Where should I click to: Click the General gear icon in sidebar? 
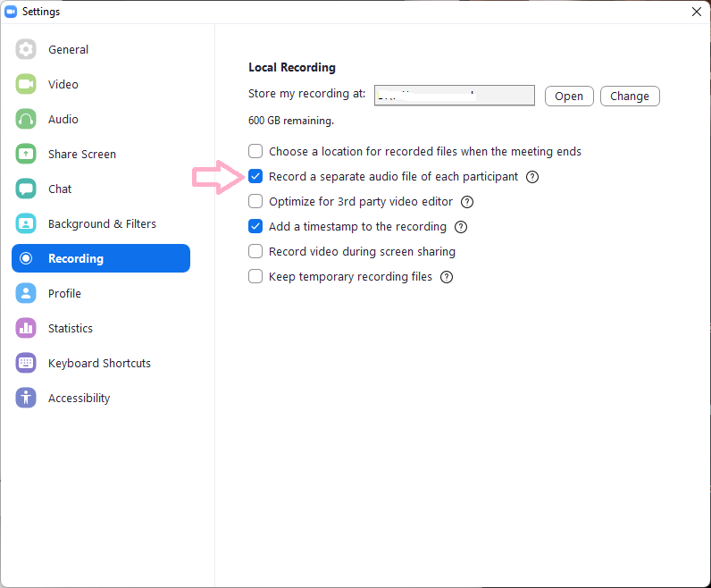tap(26, 50)
